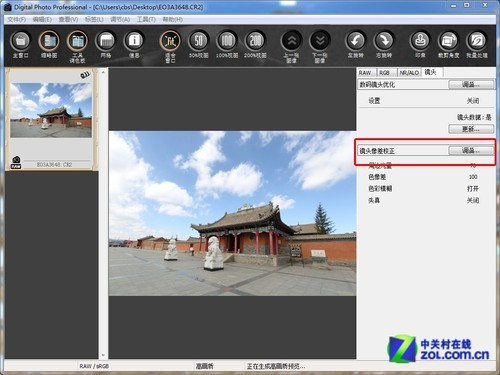The width and height of the screenshot is (500, 375).
Task: Click the thumbnail pane scroll-down arrow
Action: click(103, 355)
